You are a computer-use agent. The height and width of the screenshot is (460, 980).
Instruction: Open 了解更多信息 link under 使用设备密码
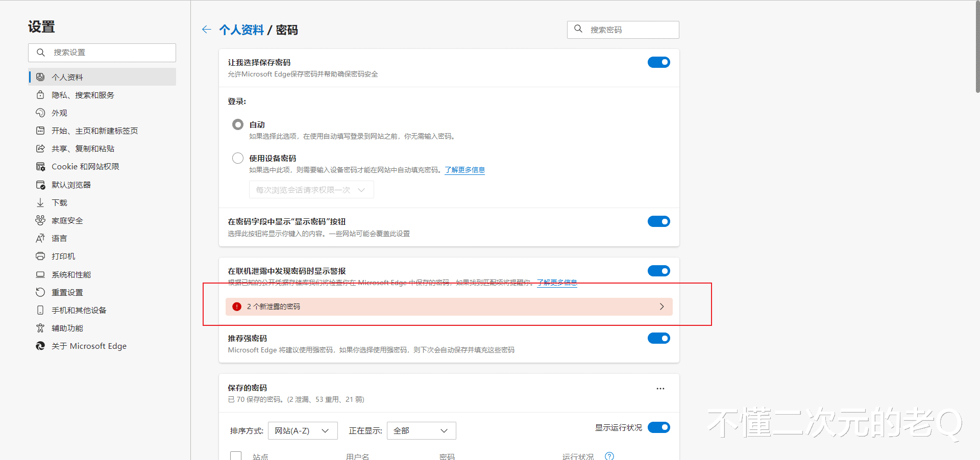pyautogui.click(x=464, y=170)
